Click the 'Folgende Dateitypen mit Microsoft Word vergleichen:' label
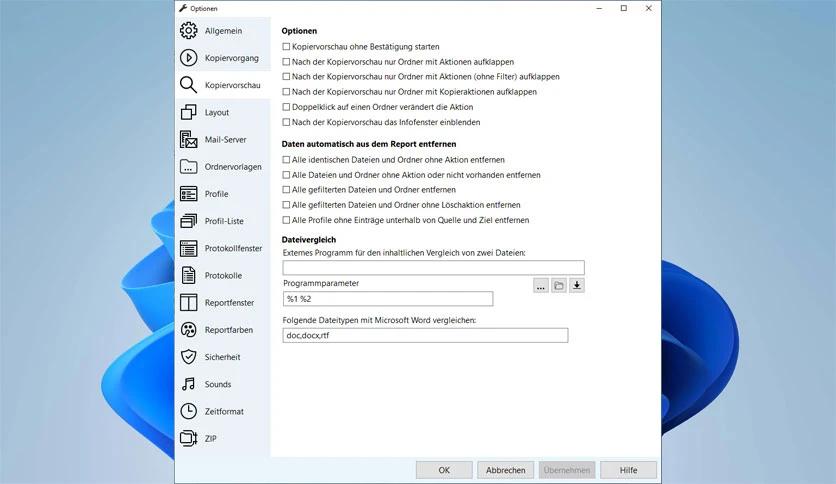This screenshot has width=836, height=484. [379, 320]
